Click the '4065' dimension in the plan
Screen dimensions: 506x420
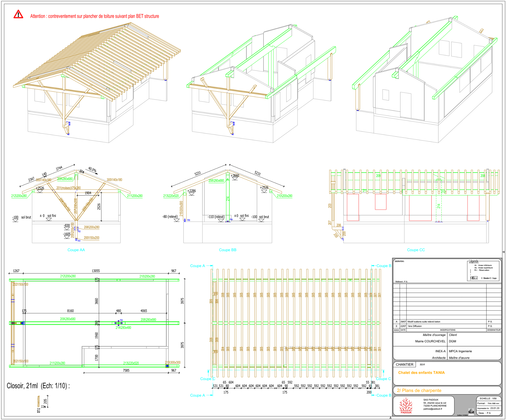tap(144, 311)
